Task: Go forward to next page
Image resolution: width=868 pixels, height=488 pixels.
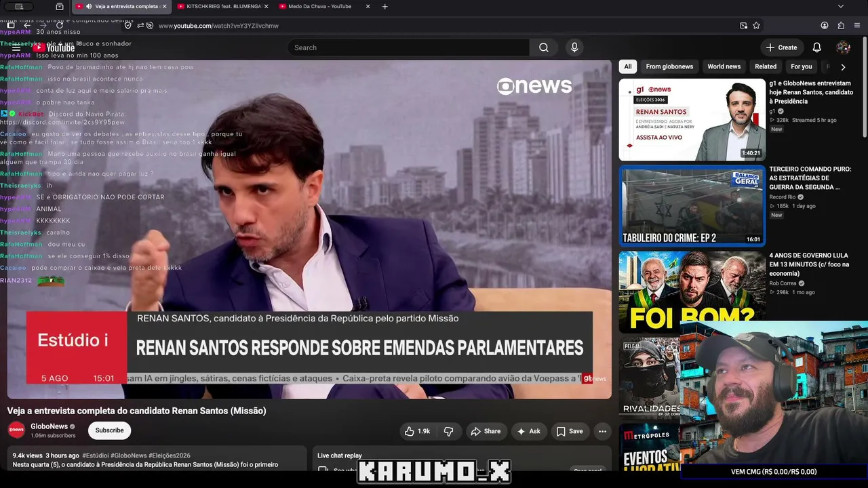Action: [43, 26]
